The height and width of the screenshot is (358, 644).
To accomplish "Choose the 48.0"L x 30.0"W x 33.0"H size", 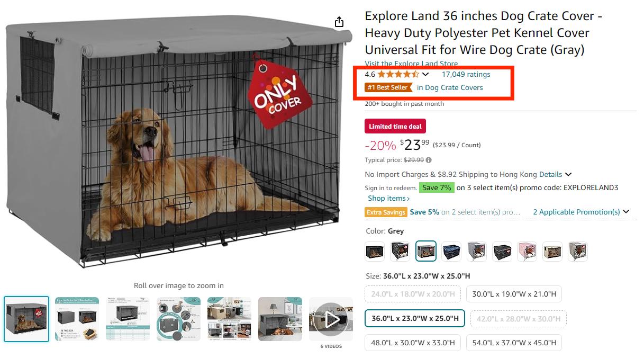I will [413, 343].
